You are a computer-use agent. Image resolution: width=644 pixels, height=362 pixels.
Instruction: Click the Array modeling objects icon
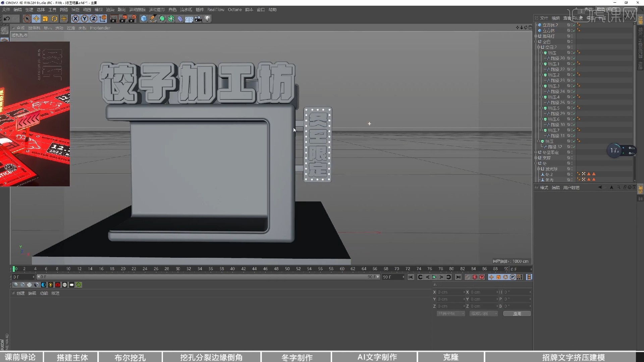(x=171, y=19)
